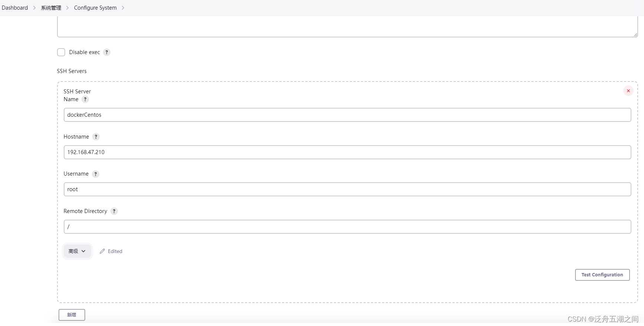Open 系统管理 breadcrumb link
Viewport: 644px width, 326px height.
[51, 8]
